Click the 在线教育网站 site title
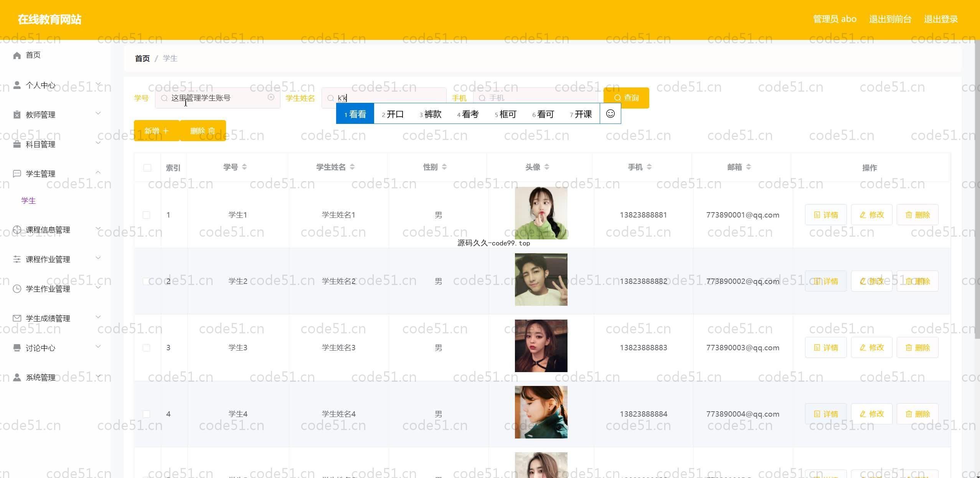This screenshot has height=478, width=980. point(49,20)
